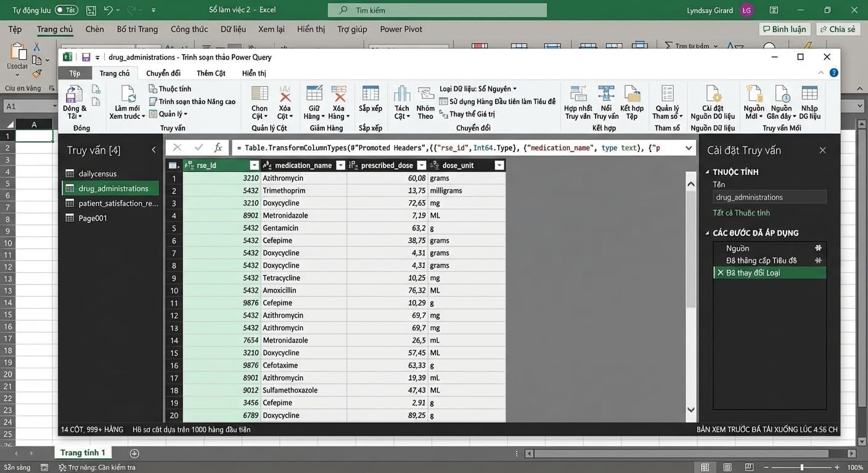Open Trình soạn thảo Nâng cao editor
This screenshot has width=868, height=473.
tap(192, 102)
